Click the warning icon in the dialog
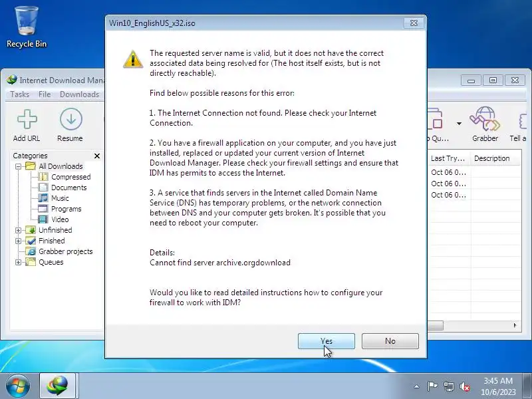Image resolution: width=532 pixels, height=399 pixels. (x=133, y=59)
